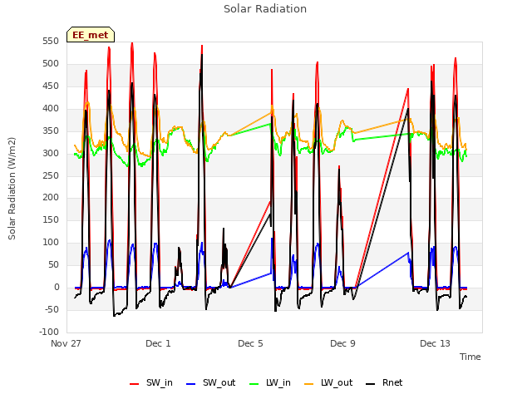Click the 50 y-axis tick label
Viewport: 532px width, 399px height.
53,264
